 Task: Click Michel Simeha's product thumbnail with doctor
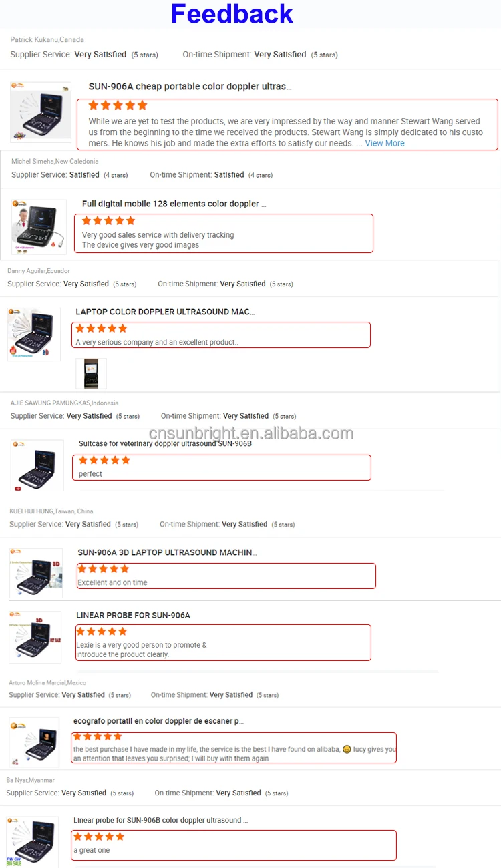(39, 227)
